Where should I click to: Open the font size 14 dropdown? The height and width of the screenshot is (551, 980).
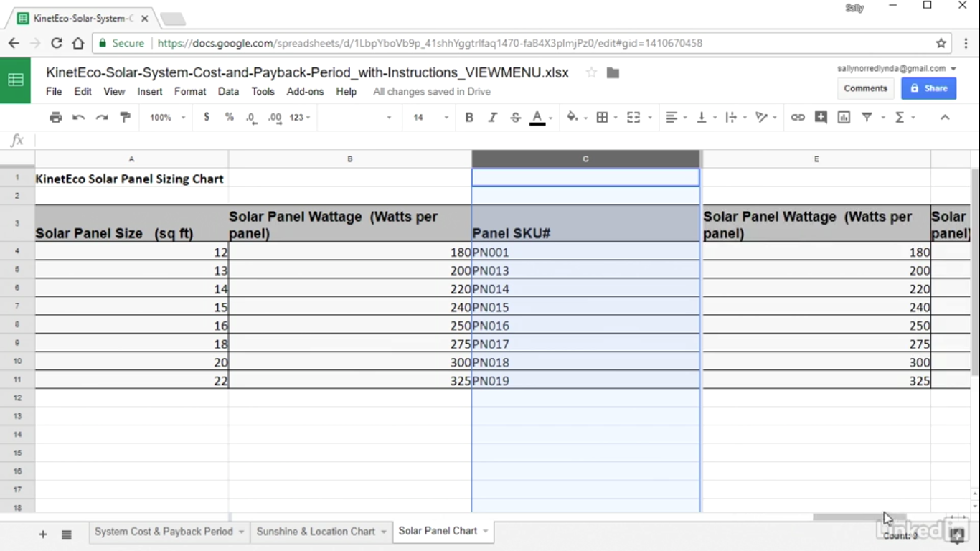pos(430,117)
